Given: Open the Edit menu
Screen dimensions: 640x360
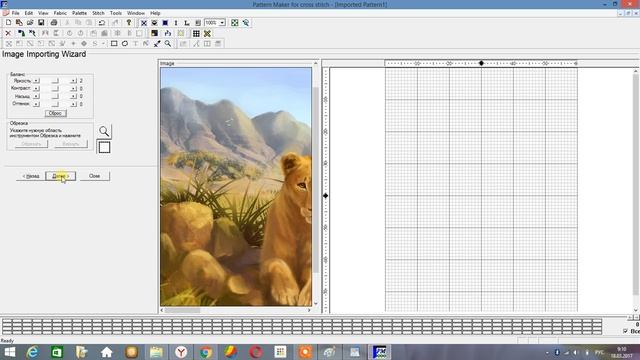Looking at the screenshot, I should 29,13.
